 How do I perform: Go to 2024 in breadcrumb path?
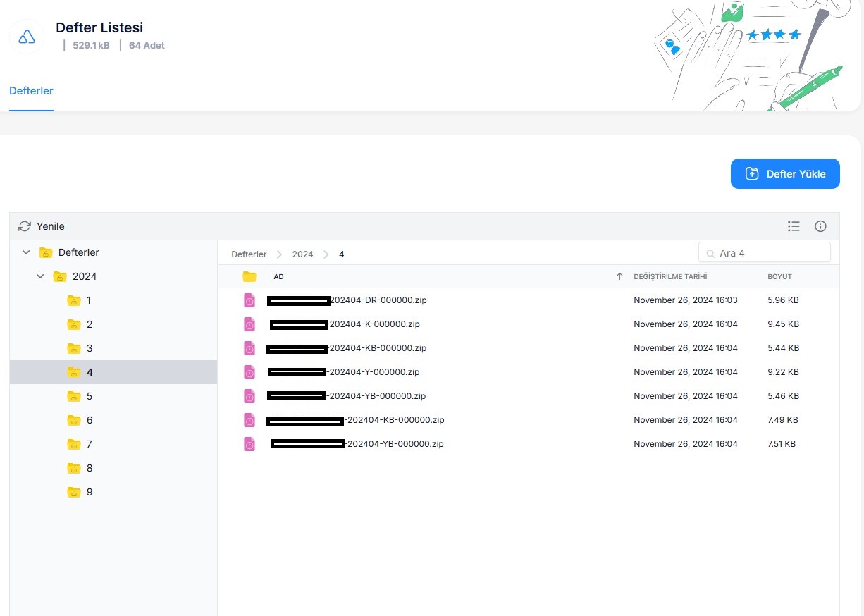(302, 254)
